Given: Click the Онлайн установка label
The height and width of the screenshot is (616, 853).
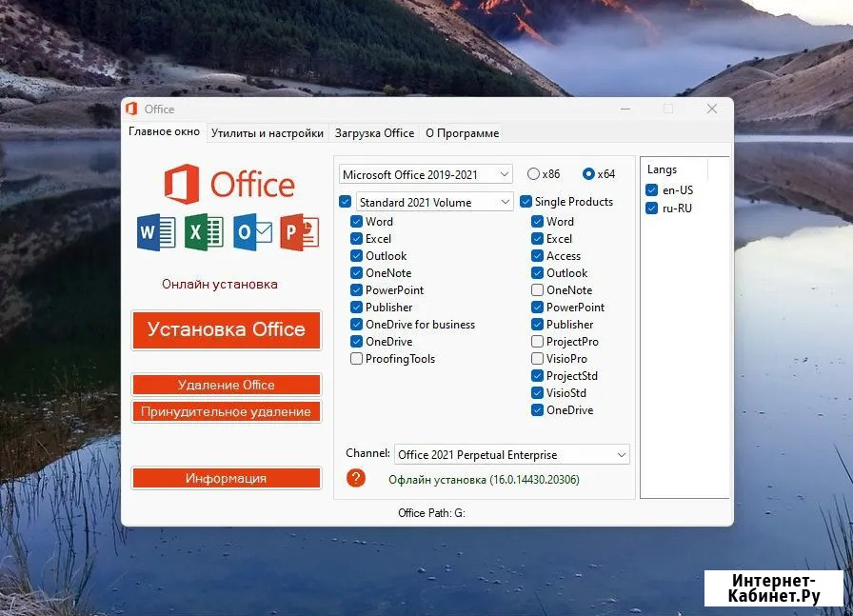Looking at the screenshot, I should pos(220,284).
